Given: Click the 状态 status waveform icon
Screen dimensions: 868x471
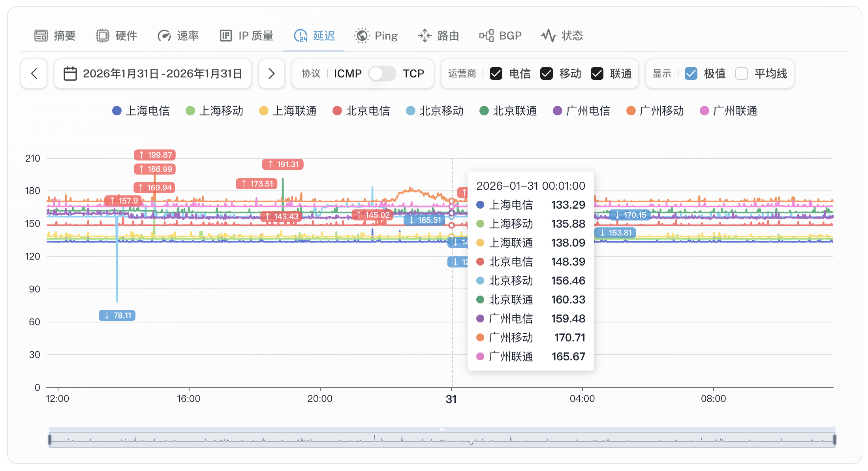Looking at the screenshot, I should (x=549, y=36).
